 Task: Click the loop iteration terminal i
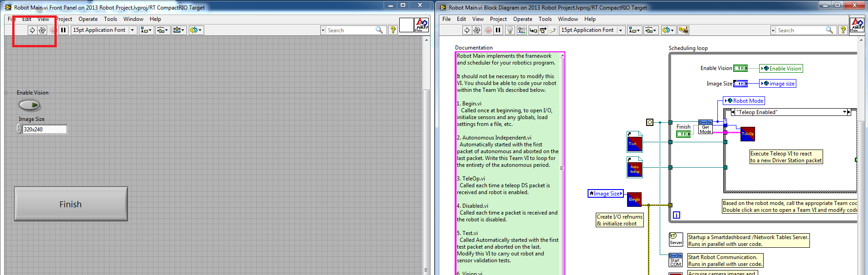click(x=677, y=215)
